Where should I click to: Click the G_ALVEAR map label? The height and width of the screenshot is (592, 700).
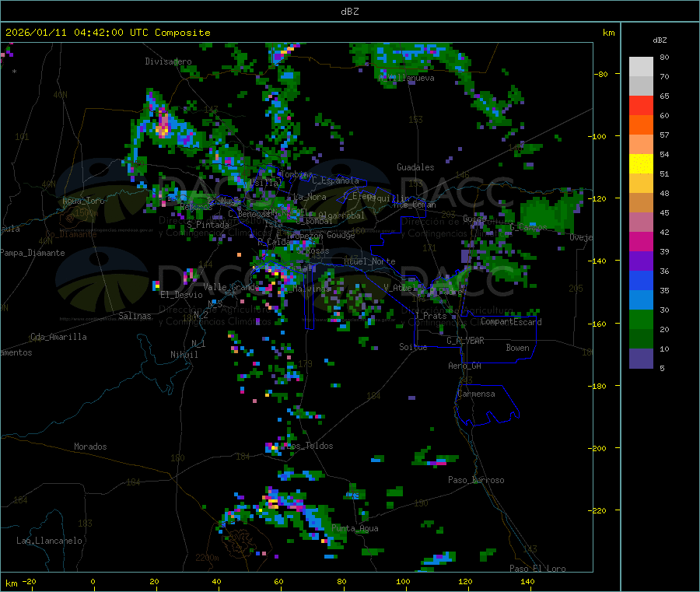click(x=465, y=341)
